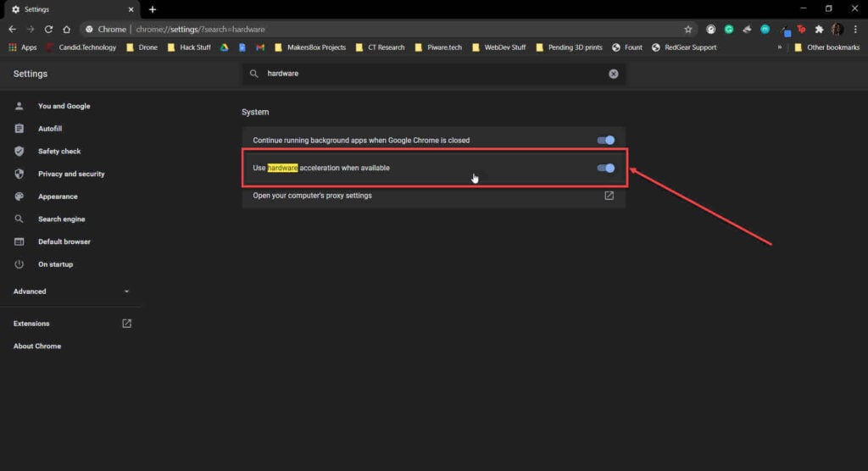Show hidden bookmarks with double chevron

[780, 47]
